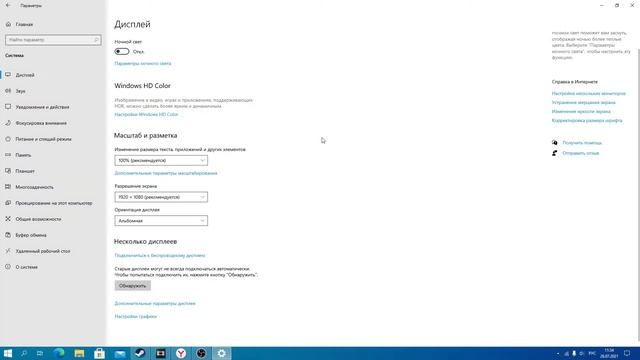Image resolution: width=640 pixels, height=360 pixels.
Task: Open help link about adjusting font size
Action: (587, 120)
